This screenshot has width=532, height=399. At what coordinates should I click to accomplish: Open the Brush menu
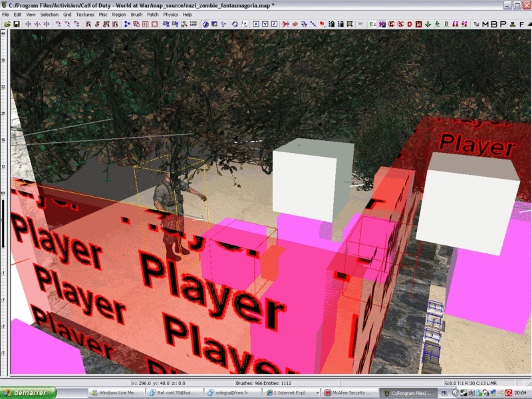point(136,15)
